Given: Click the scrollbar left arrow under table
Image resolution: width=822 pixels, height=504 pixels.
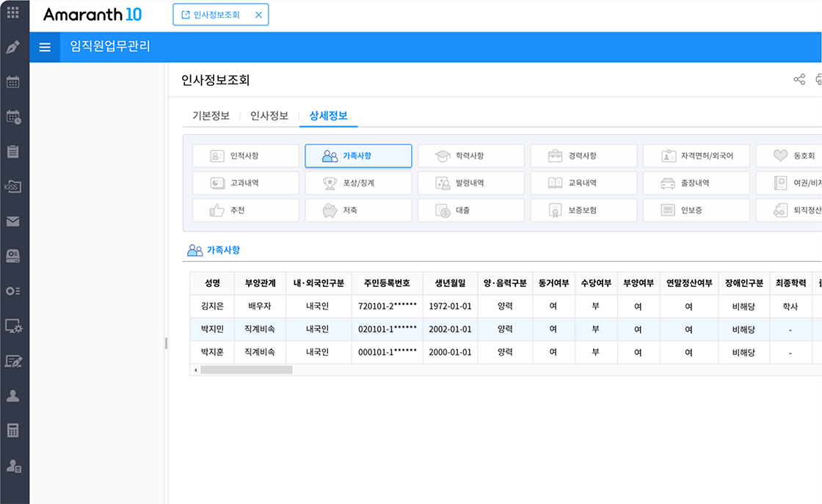Looking at the screenshot, I should pyautogui.click(x=195, y=370).
